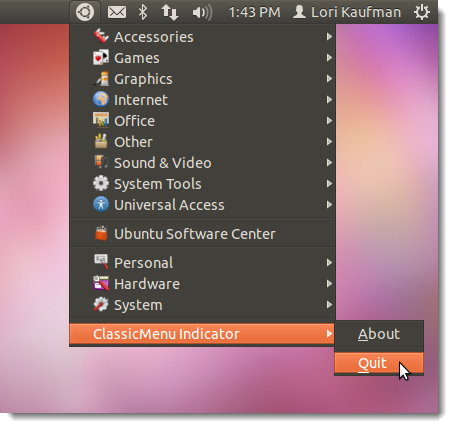Click the Other label
The image size is (453, 428).
(x=133, y=142)
